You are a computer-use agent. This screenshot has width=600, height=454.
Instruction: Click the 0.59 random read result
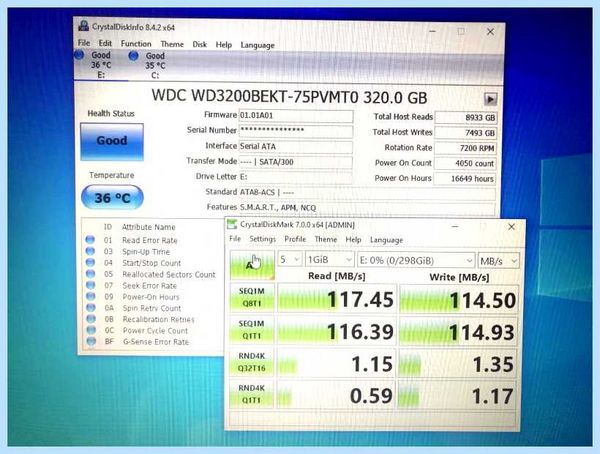tap(336, 395)
